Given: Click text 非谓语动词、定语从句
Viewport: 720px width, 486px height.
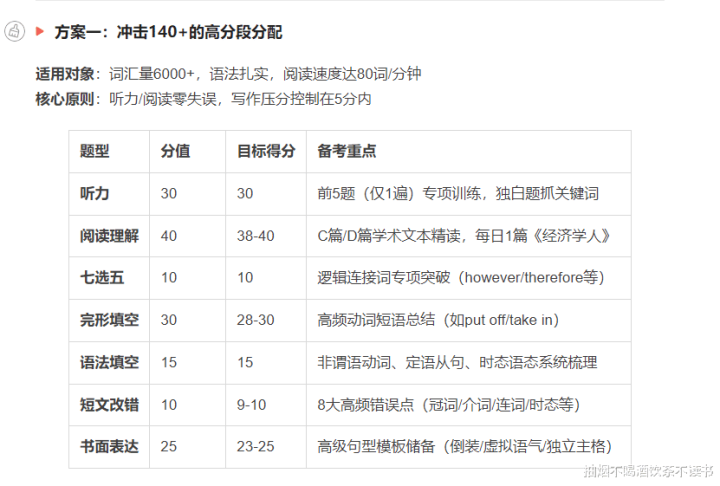Looking at the screenshot, I should click(391, 362).
